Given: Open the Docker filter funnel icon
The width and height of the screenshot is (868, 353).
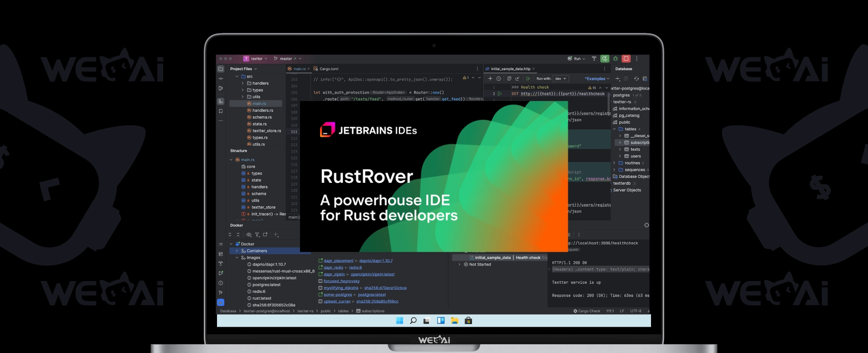Looking at the screenshot, I should coord(257,234).
